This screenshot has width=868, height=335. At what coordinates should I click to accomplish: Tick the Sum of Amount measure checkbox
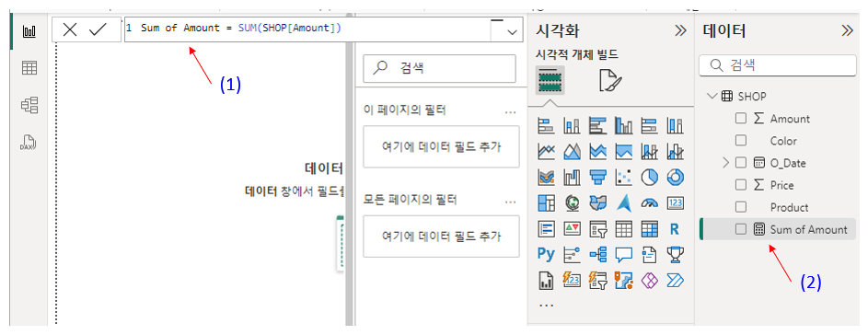[x=741, y=229]
